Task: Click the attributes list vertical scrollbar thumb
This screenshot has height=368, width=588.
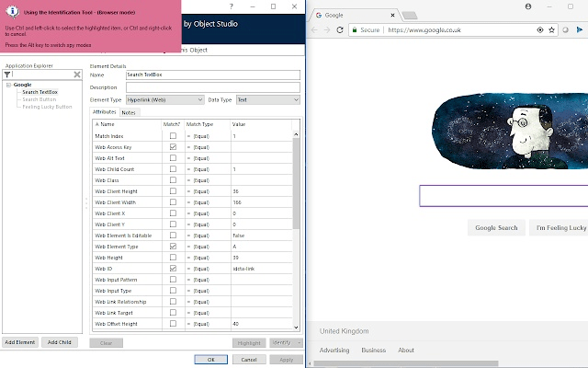Action: pos(296,184)
